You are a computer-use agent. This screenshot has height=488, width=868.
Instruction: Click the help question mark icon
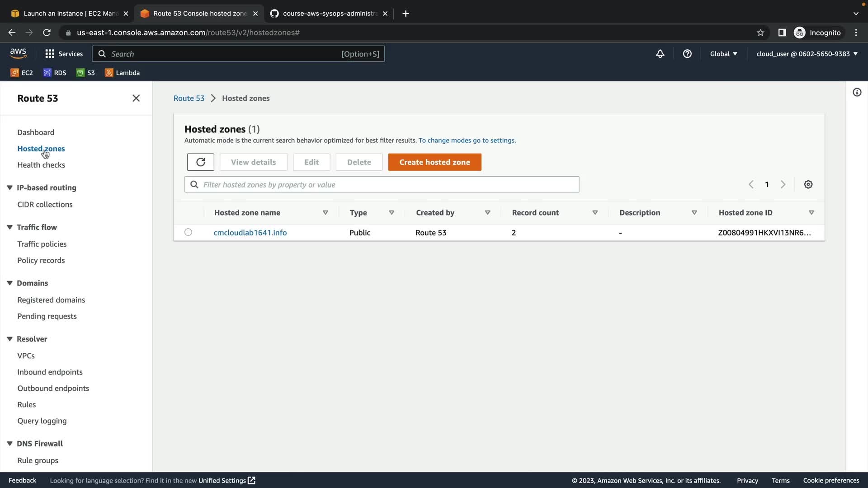click(687, 54)
